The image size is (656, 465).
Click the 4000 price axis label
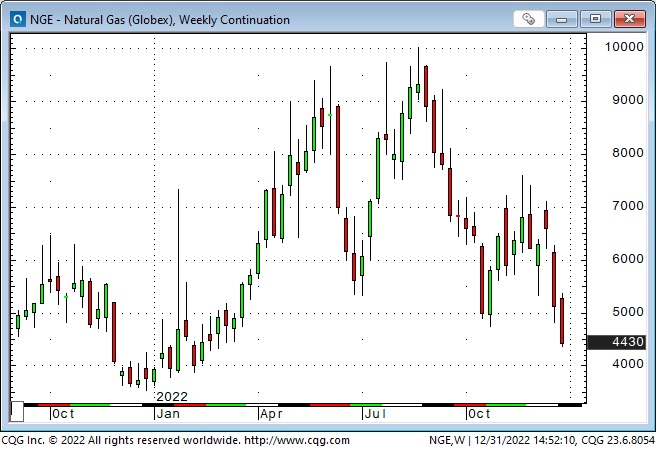[628, 363]
